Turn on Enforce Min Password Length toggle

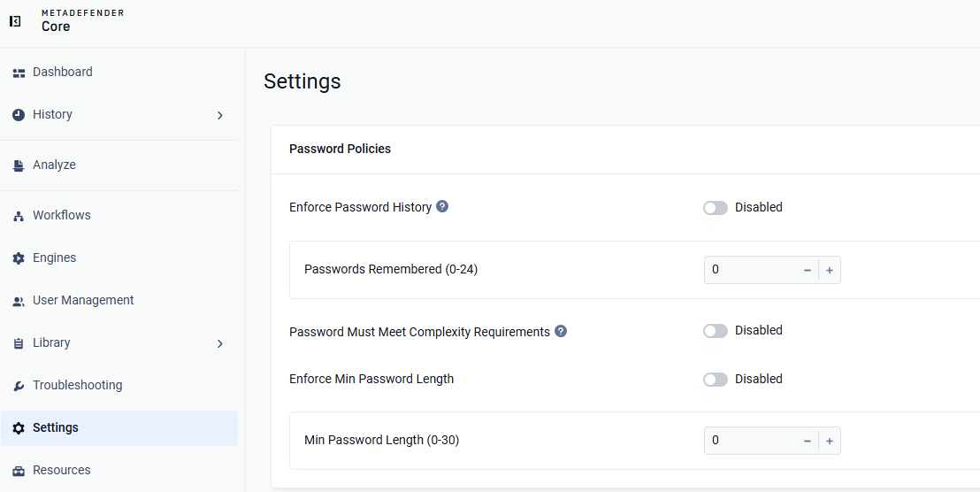[x=716, y=380]
